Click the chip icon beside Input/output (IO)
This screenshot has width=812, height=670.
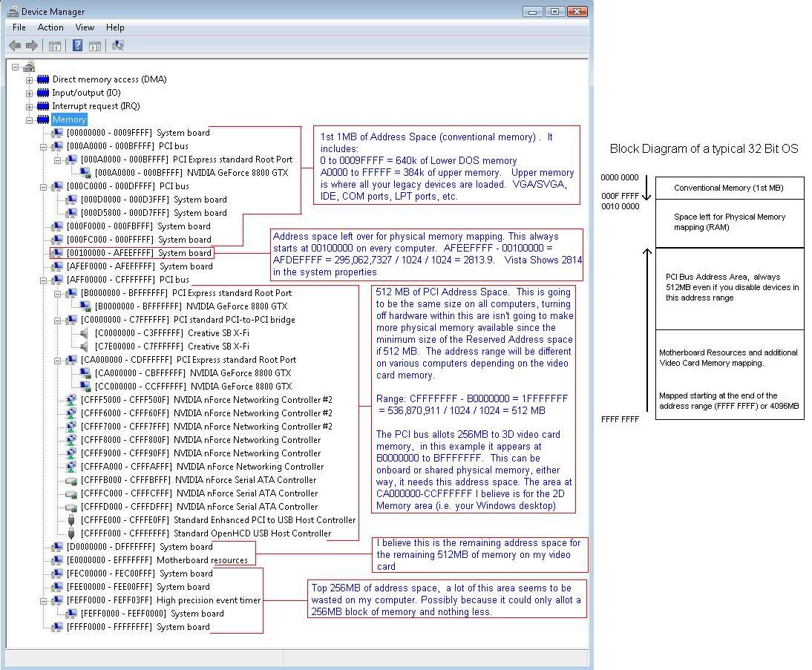pos(43,93)
